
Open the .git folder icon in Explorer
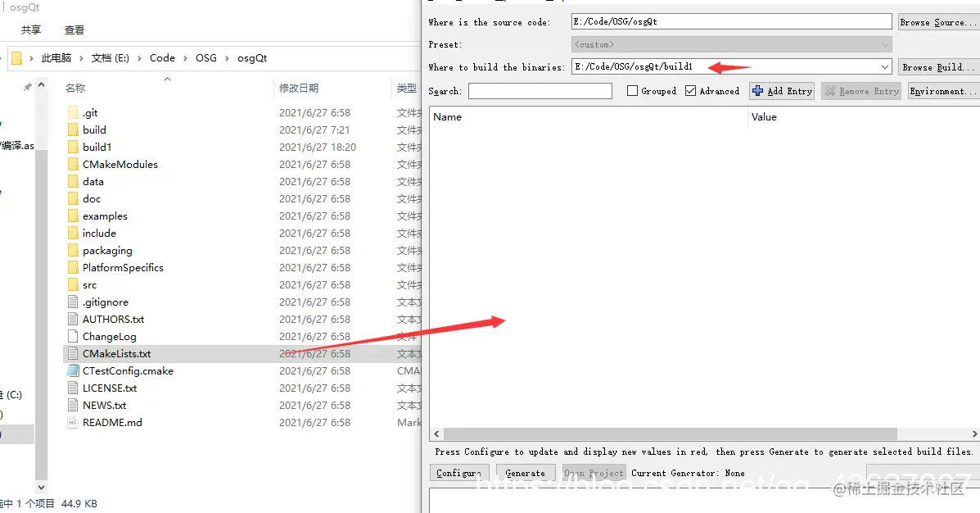pyautogui.click(x=73, y=112)
